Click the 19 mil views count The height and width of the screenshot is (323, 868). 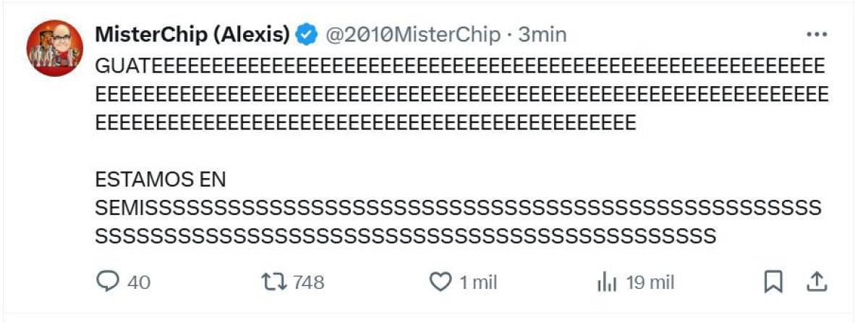(x=650, y=282)
